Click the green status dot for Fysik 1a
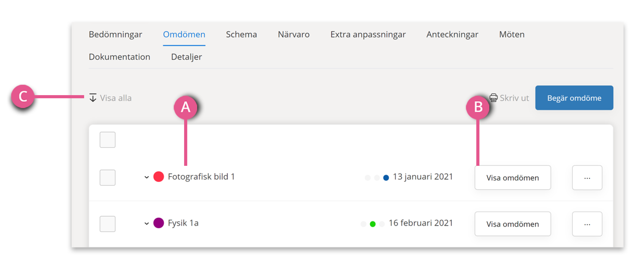 (373, 224)
